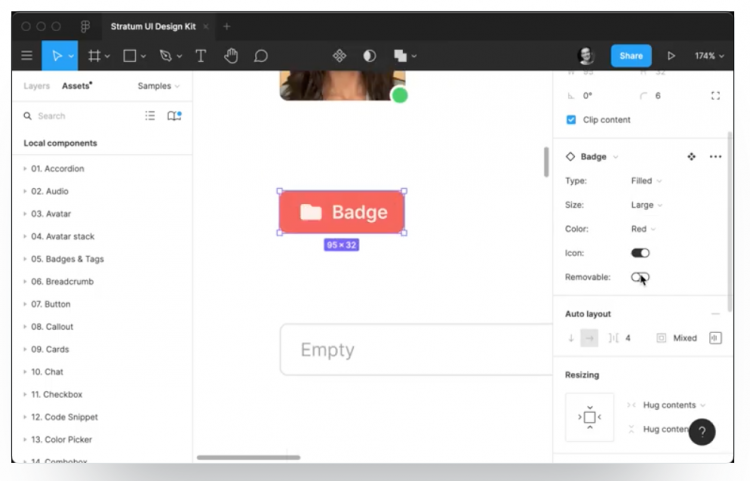Open the 174% zoom dropdown
The width and height of the screenshot is (750, 481).
pyautogui.click(x=709, y=56)
